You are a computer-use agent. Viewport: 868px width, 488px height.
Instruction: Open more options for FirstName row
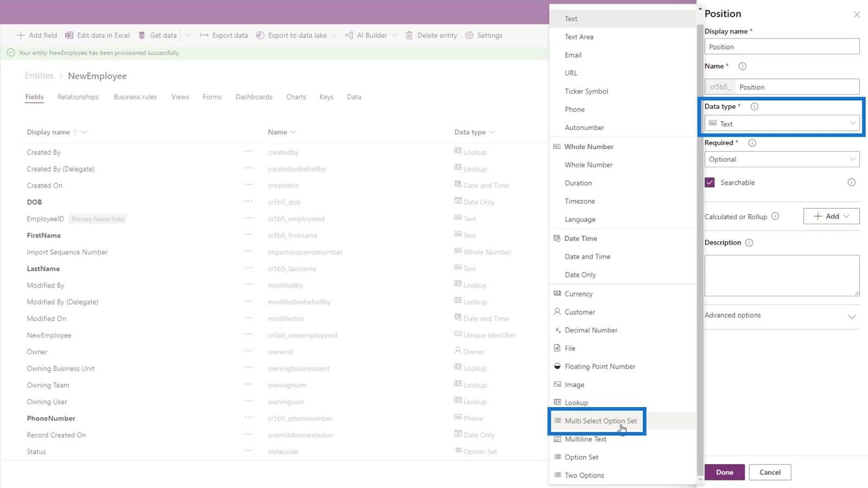pyautogui.click(x=248, y=235)
